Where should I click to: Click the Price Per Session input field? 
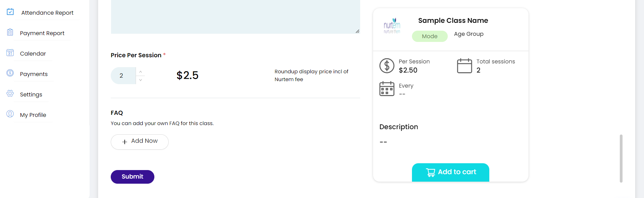click(123, 76)
